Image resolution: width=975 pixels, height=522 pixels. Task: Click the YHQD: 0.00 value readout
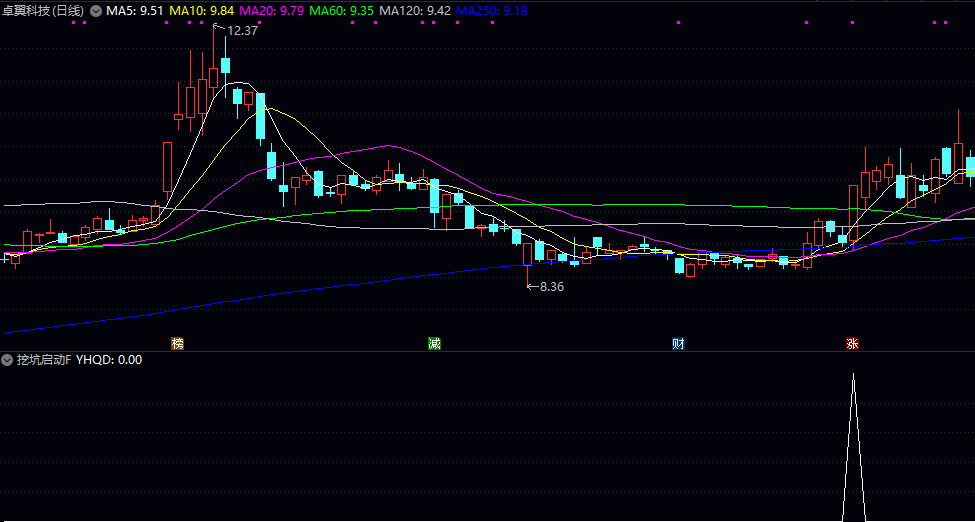pos(109,360)
